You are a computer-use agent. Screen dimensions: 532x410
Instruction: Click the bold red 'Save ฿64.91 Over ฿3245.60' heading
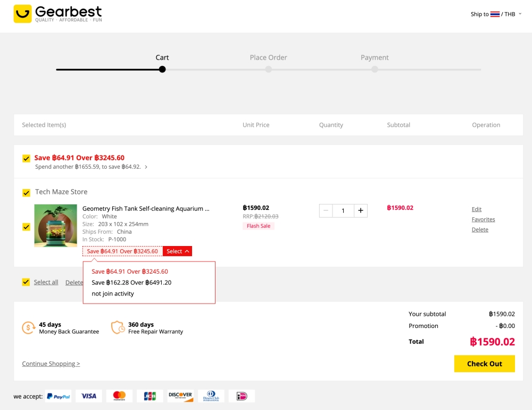coord(79,158)
